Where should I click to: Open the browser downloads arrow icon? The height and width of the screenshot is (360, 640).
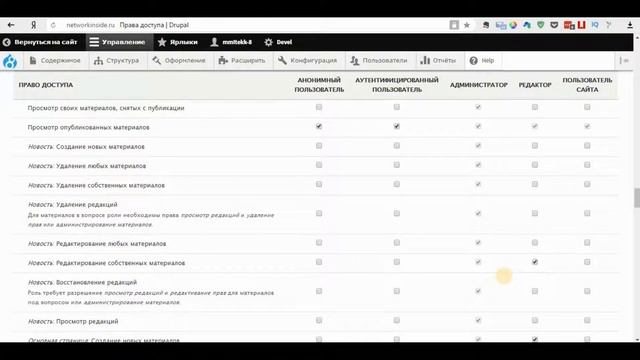pos(630,25)
